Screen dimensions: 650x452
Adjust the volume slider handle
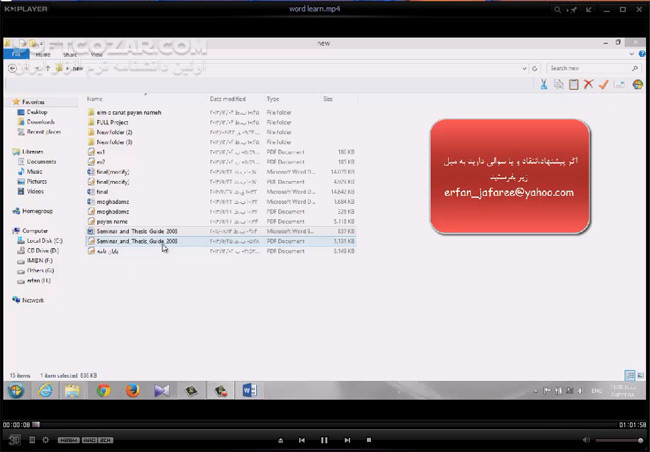[x=640, y=440]
